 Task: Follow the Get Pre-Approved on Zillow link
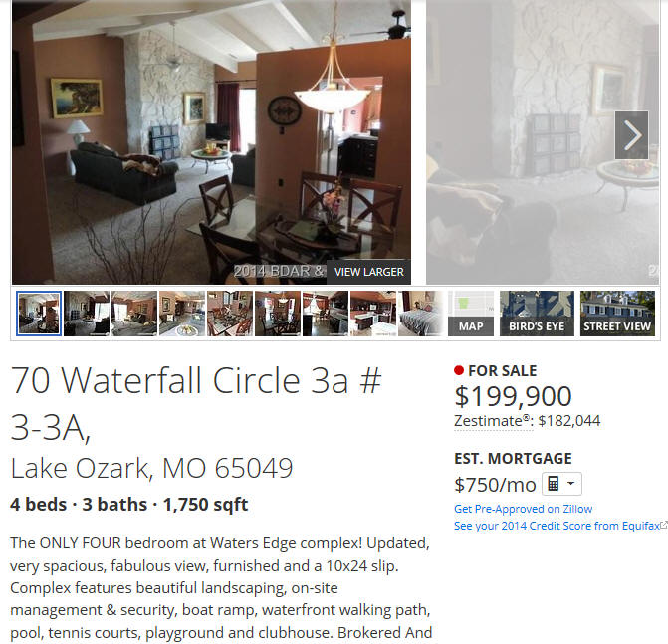pyautogui.click(x=523, y=509)
